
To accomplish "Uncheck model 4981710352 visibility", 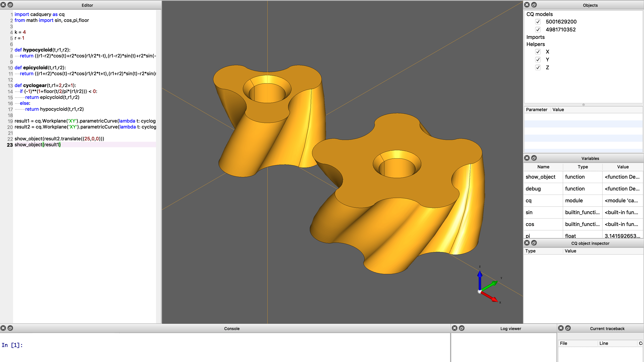I will pos(538,29).
